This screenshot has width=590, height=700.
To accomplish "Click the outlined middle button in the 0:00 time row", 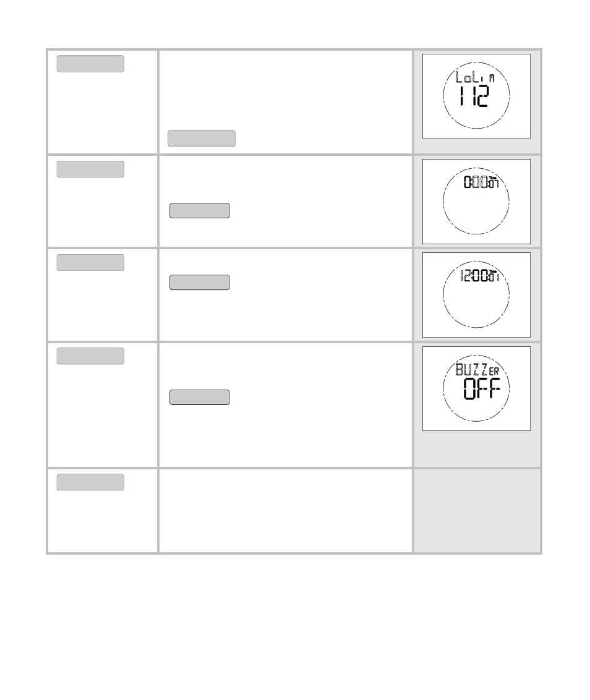I will [200, 211].
